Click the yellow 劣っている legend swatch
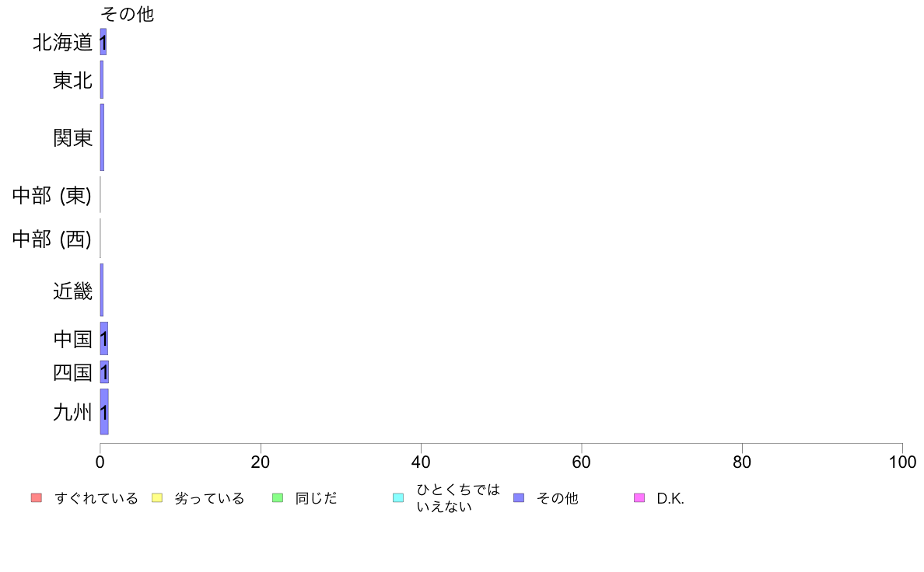The height and width of the screenshot is (572, 924). tap(157, 497)
